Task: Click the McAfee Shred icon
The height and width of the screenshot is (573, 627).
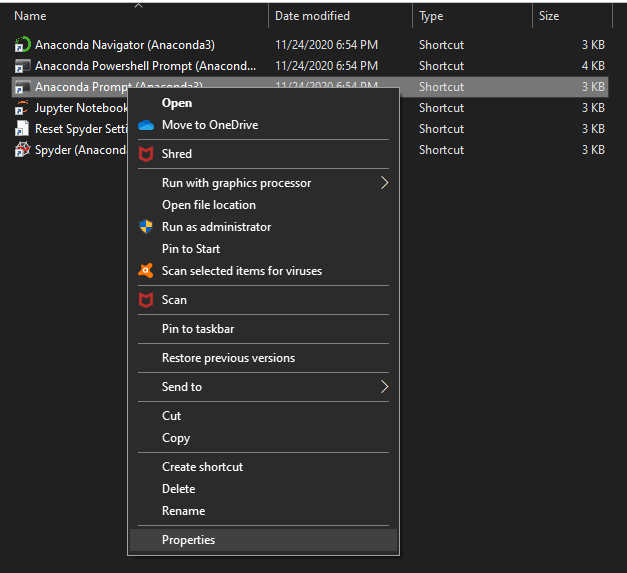Action: (145, 154)
